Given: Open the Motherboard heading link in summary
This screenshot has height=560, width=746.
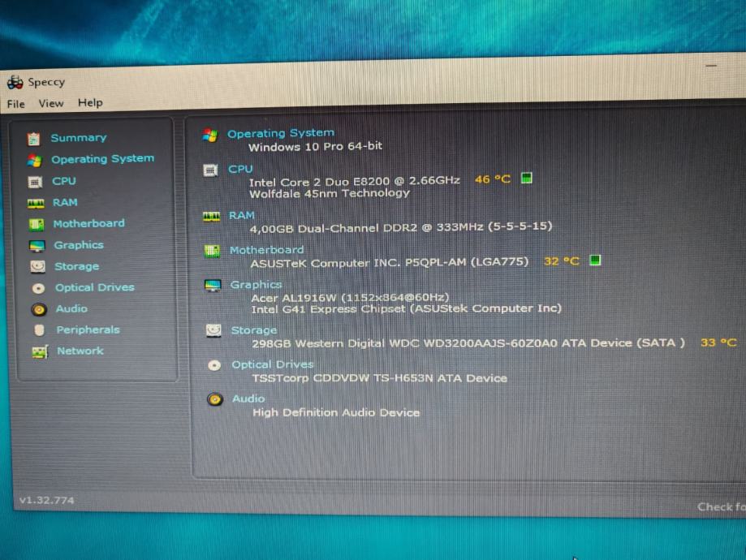Looking at the screenshot, I should point(266,250).
